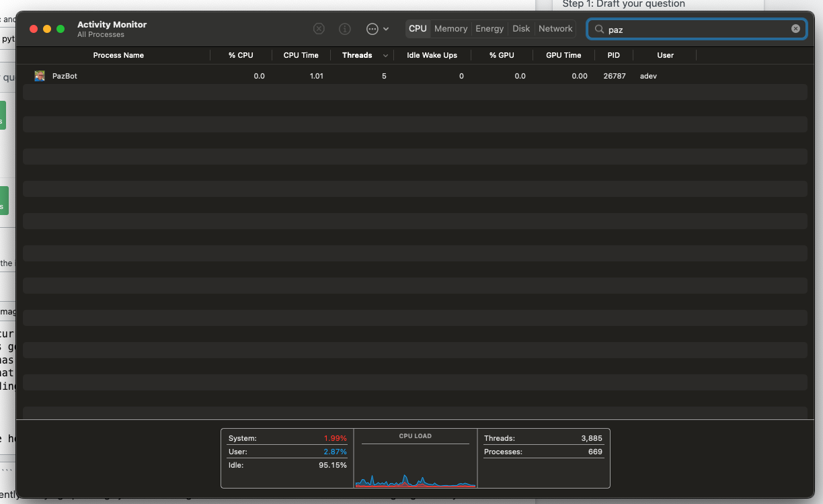Screen dimensions: 823x504
Task: Click the PID value 26787
Action: coord(615,76)
